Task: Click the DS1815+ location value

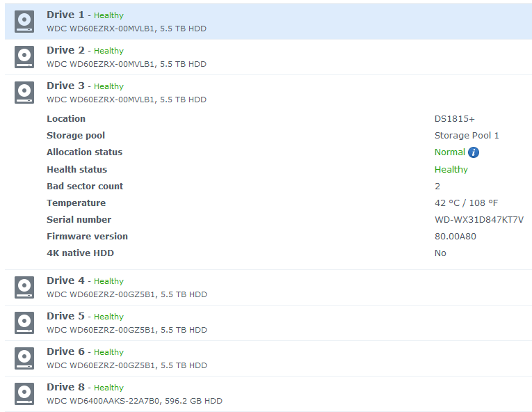Action: point(455,119)
